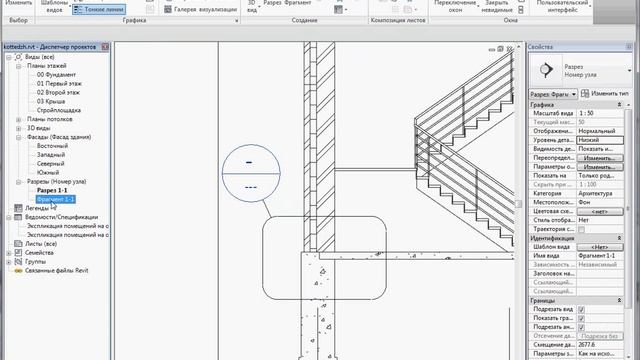
Task: Open the Западный elevation
Action: coord(51,155)
